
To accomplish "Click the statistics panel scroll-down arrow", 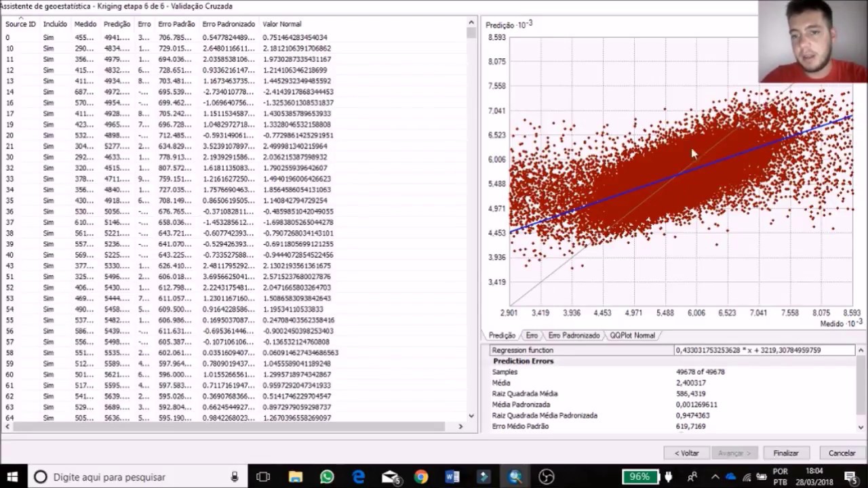I will [861, 427].
